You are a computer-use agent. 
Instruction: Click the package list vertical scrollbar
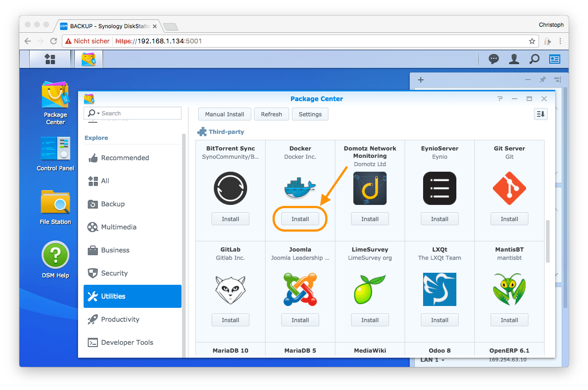click(x=548, y=241)
